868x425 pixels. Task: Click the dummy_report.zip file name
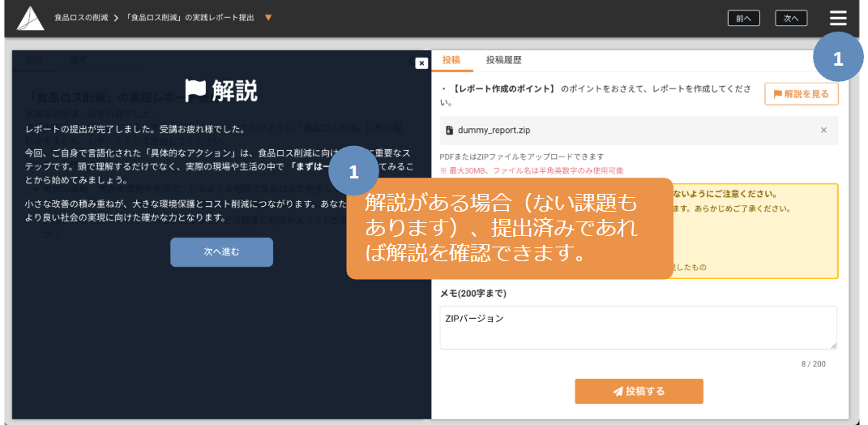494,131
